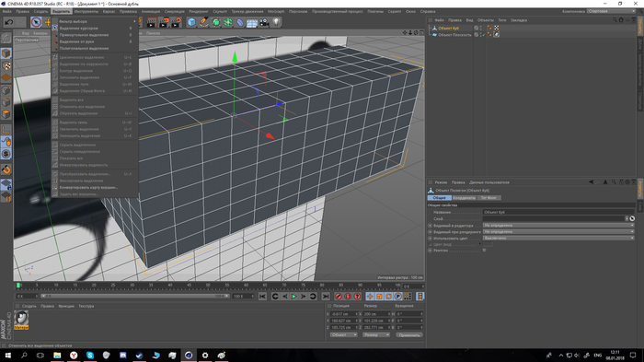Toggle Snap magnet icon
The height and width of the screenshot is (362, 644).
(6, 169)
